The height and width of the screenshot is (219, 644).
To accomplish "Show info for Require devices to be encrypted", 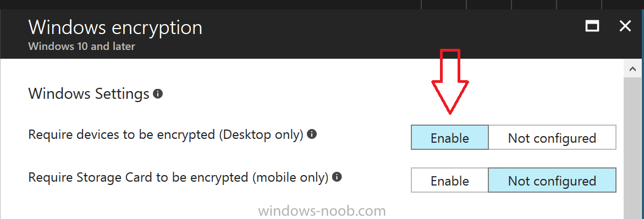I will point(312,134).
